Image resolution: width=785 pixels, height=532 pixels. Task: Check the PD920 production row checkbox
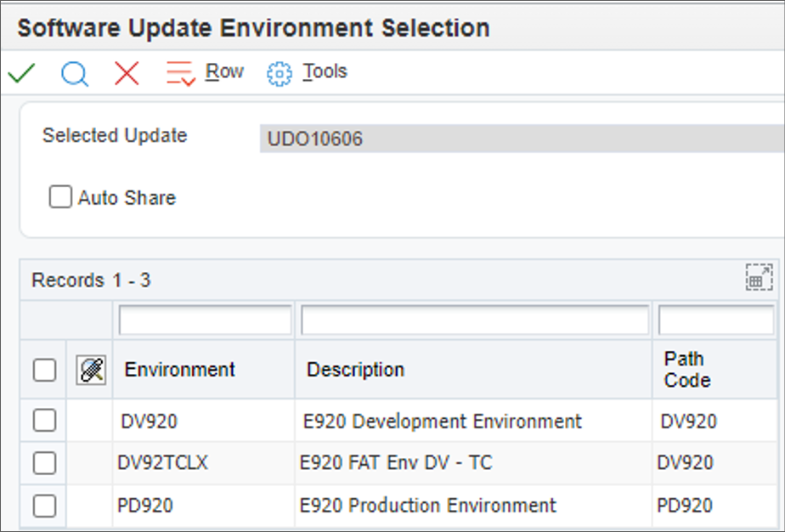click(x=44, y=506)
